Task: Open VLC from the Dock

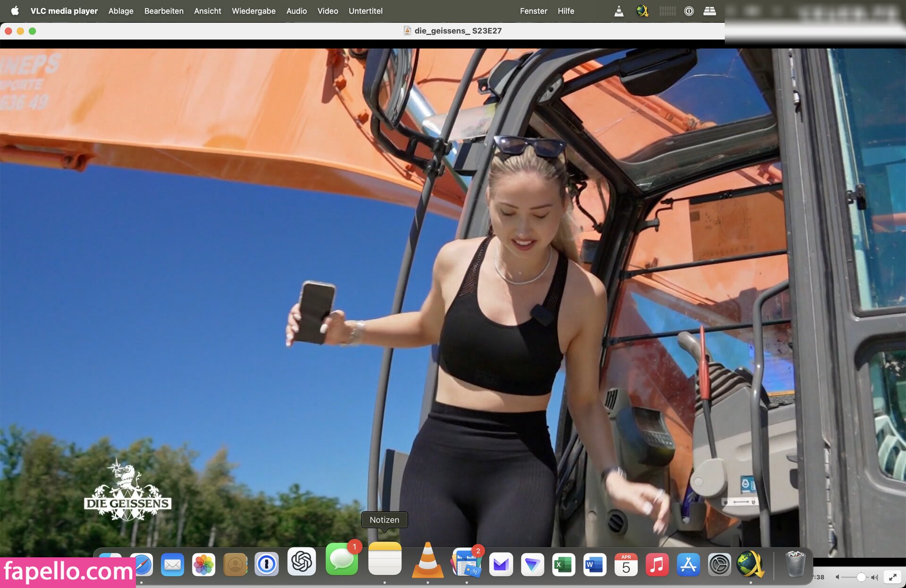Action: [x=428, y=561]
